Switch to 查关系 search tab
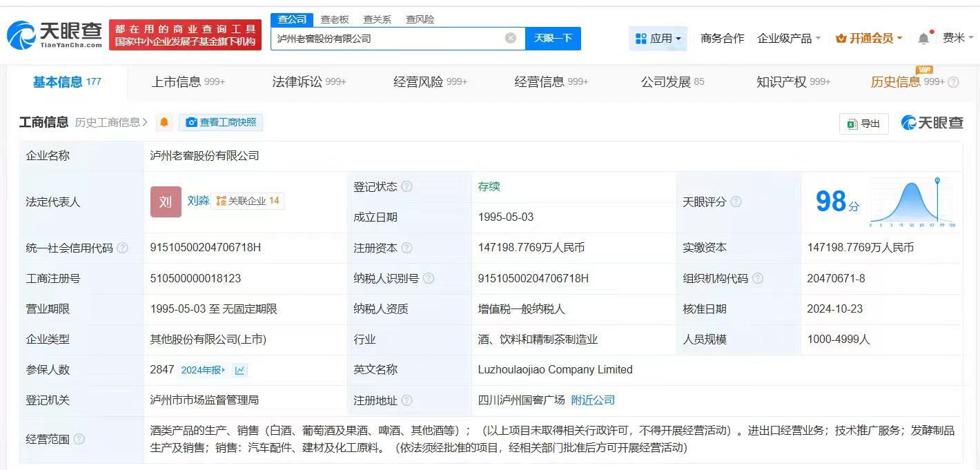The image size is (980, 470). point(378,19)
